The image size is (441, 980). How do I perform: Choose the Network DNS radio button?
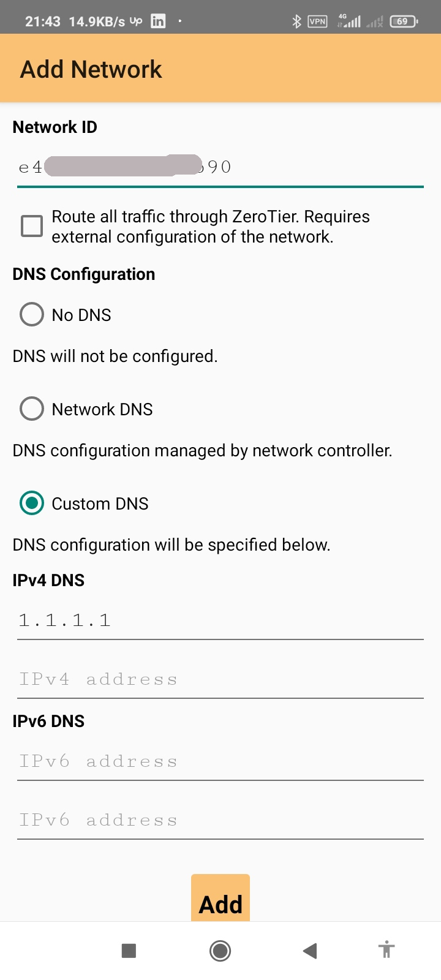pos(32,409)
